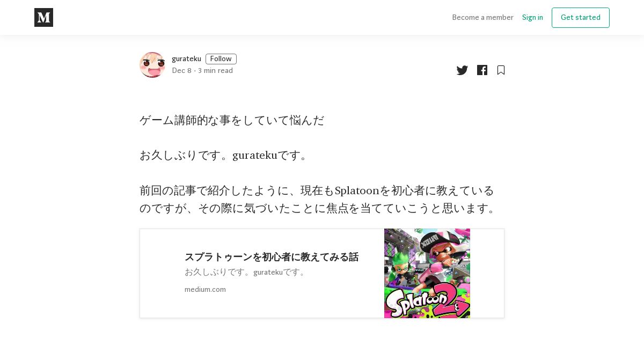Image resolution: width=644 pixels, height=338 pixels.
Task: Open the Splatoon 2 embed thumbnail
Action: point(427,274)
